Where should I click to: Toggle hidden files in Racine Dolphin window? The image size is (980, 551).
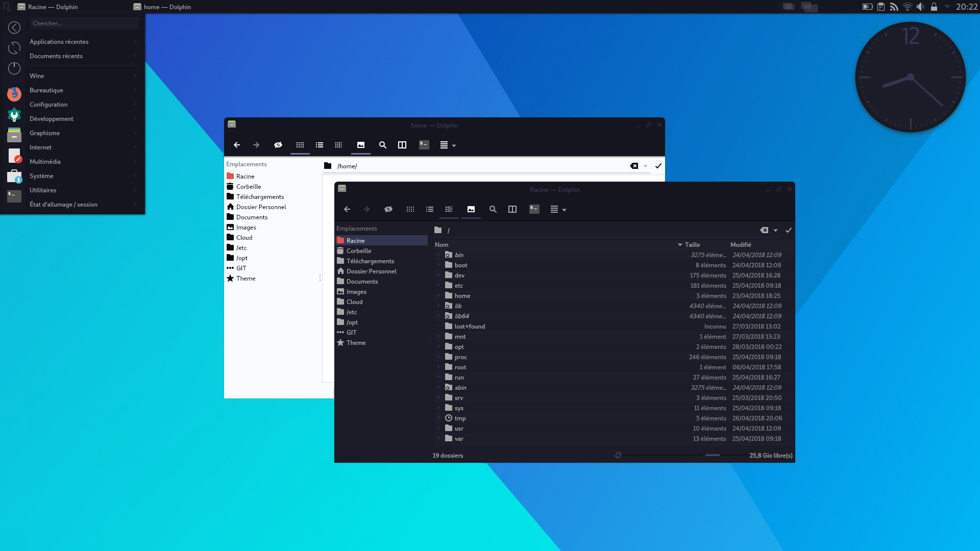pyautogui.click(x=388, y=209)
